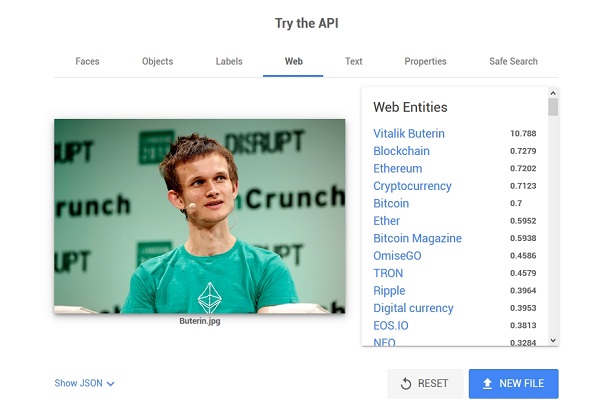600x400 pixels.
Task: Click scrollbar up arrow in Web Entities
Action: [553, 93]
